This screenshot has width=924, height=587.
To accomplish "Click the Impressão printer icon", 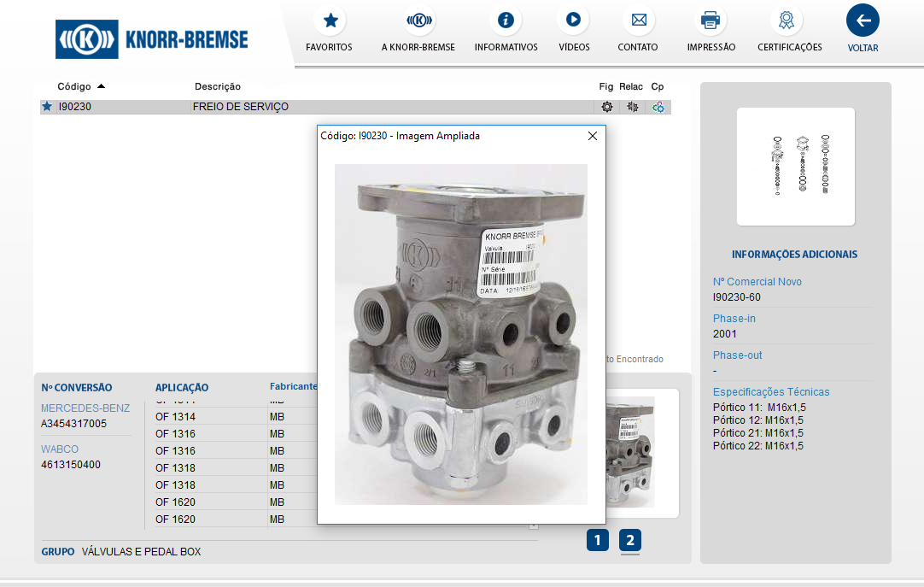I will (711, 21).
